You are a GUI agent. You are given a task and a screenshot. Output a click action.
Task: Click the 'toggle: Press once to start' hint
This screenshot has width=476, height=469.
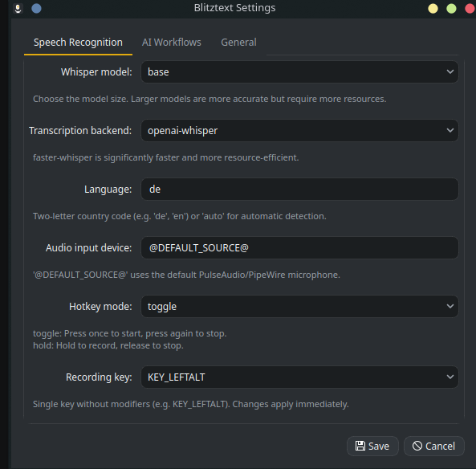(129, 333)
